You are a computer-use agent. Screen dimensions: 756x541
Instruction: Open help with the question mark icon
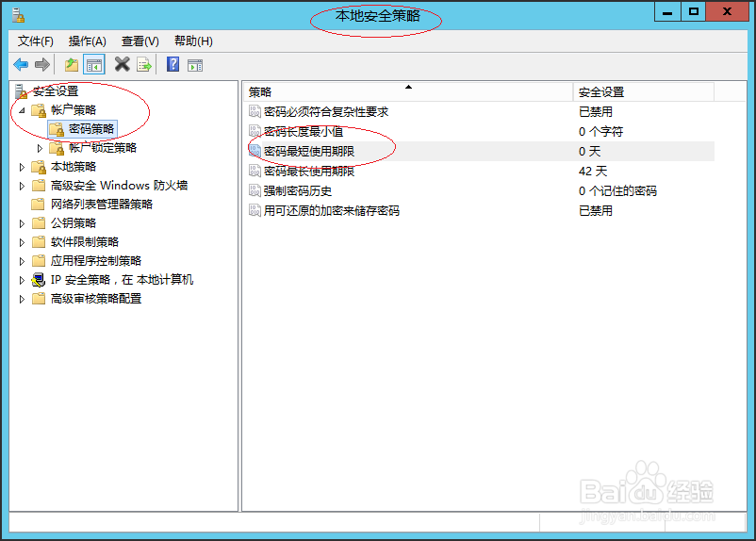pyautogui.click(x=173, y=64)
